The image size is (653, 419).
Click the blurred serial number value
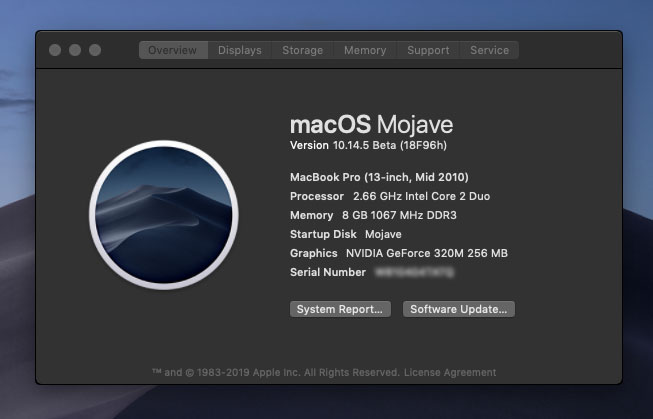pos(414,272)
